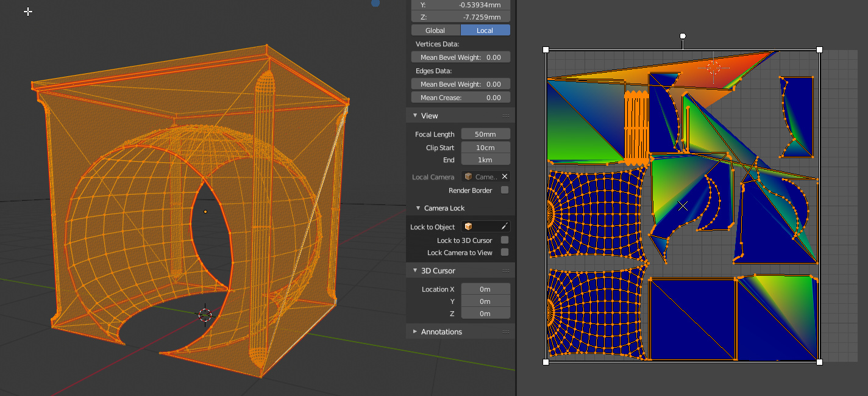Click the Mean Crease slider
The image size is (868, 396).
tap(460, 97)
